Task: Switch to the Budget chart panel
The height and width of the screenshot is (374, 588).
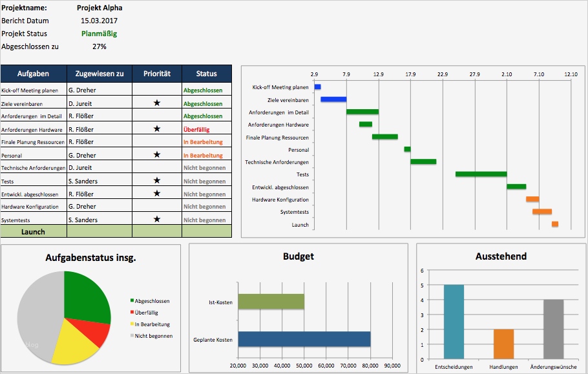Action: [x=297, y=256]
